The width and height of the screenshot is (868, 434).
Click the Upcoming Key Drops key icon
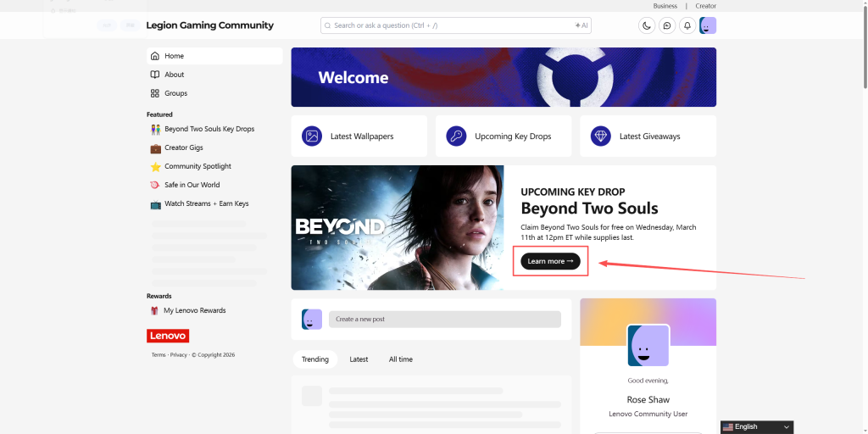tap(456, 136)
